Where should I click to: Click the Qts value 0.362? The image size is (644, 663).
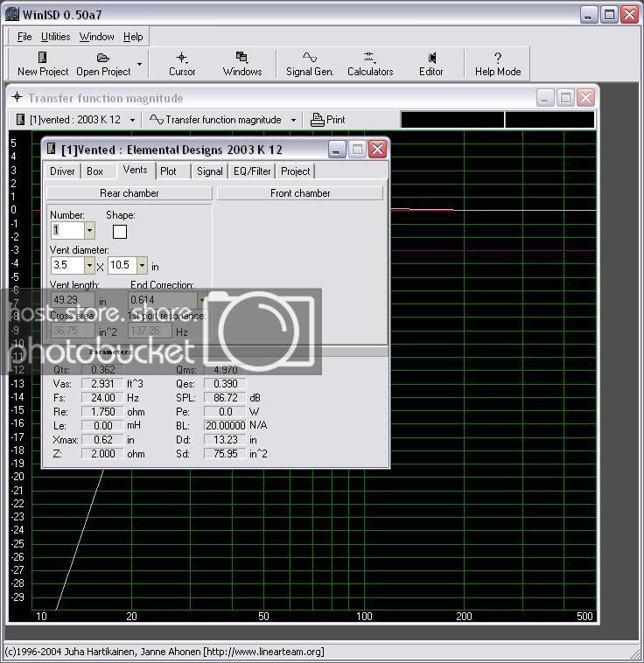[102, 370]
